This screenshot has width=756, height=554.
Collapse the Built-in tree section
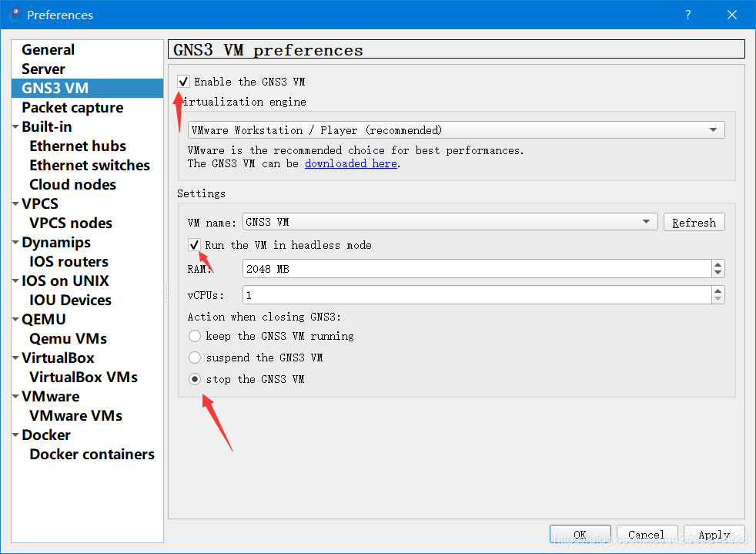[x=15, y=127]
